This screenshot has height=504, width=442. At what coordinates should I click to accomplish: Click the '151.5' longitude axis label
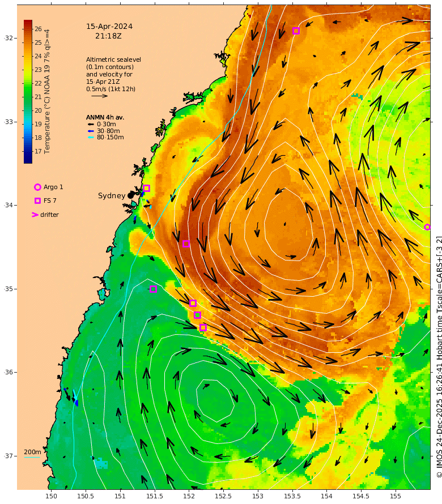pyautogui.click(x=155, y=496)
